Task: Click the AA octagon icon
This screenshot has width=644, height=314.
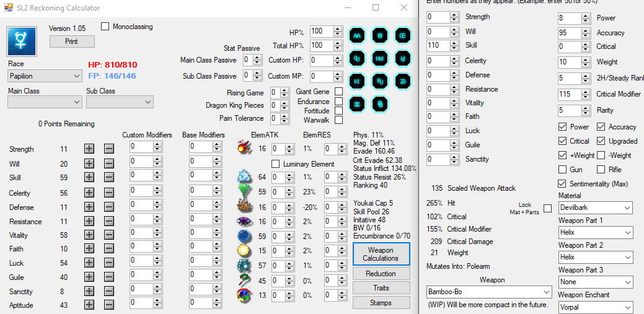Action: 357,36
